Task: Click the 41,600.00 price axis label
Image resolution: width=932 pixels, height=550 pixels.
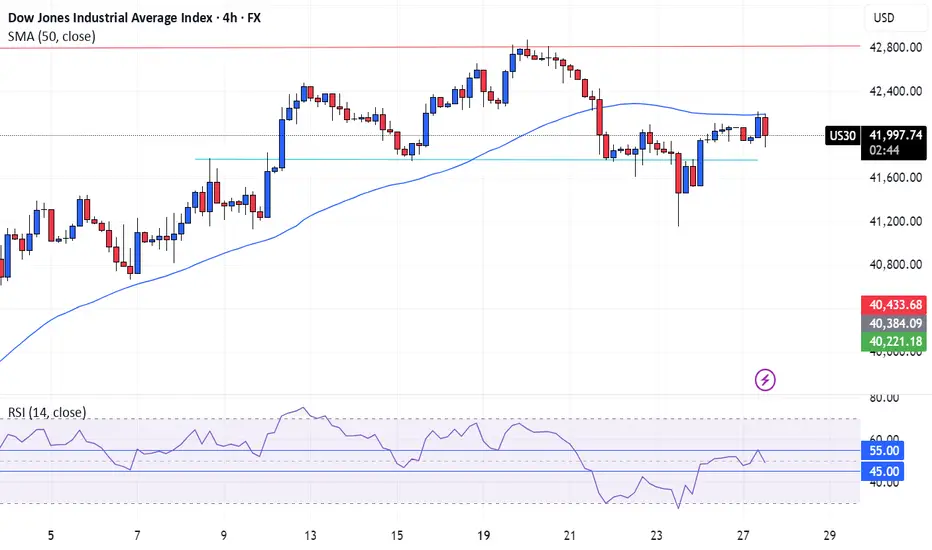Action: 896,177
